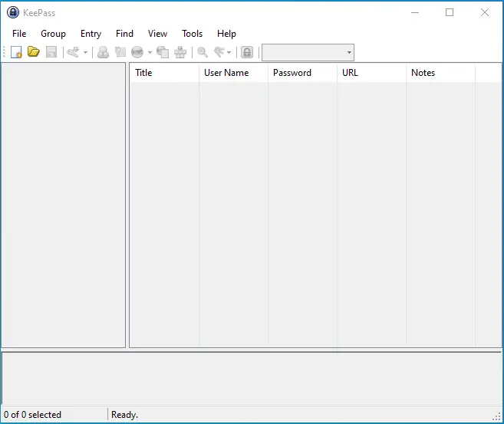This screenshot has height=424, width=504.
Task: Open a database with the folder icon
Action: [x=34, y=51]
